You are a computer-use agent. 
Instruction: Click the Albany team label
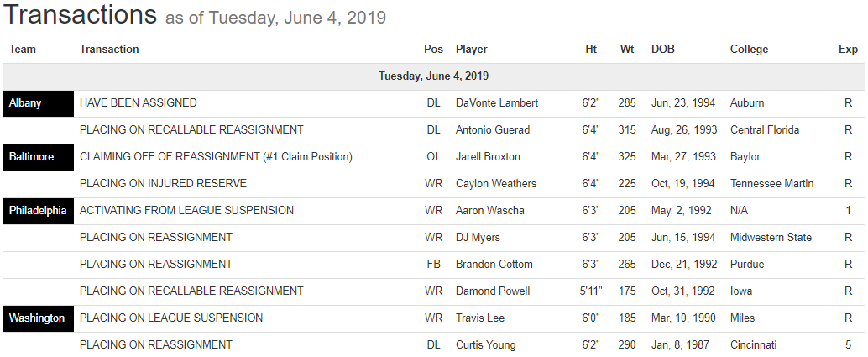point(25,103)
